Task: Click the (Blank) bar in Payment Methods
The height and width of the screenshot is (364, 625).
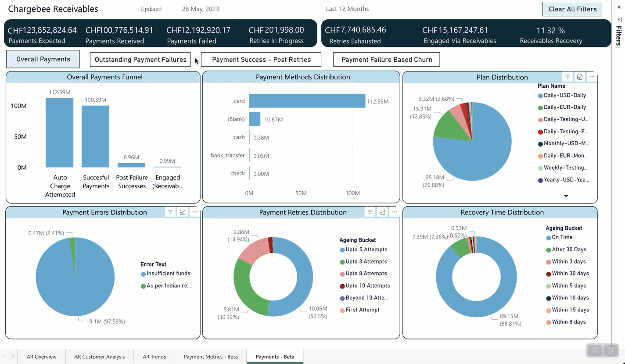Action: (x=255, y=119)
